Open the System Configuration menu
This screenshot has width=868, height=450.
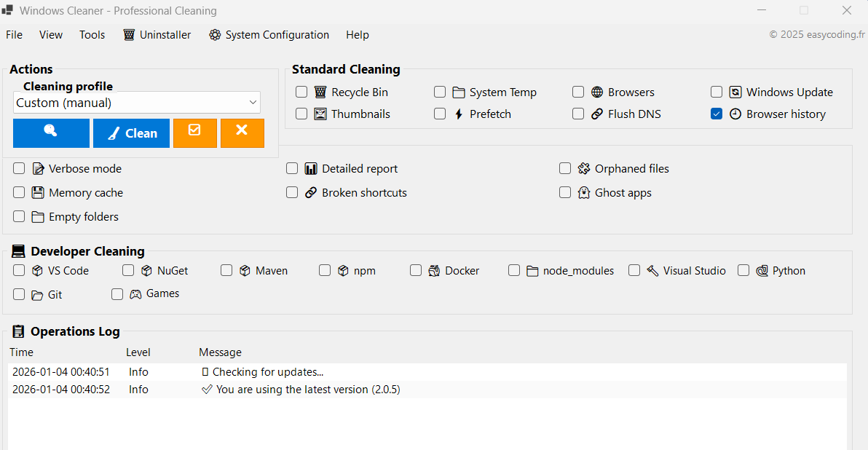coord(269,35)
